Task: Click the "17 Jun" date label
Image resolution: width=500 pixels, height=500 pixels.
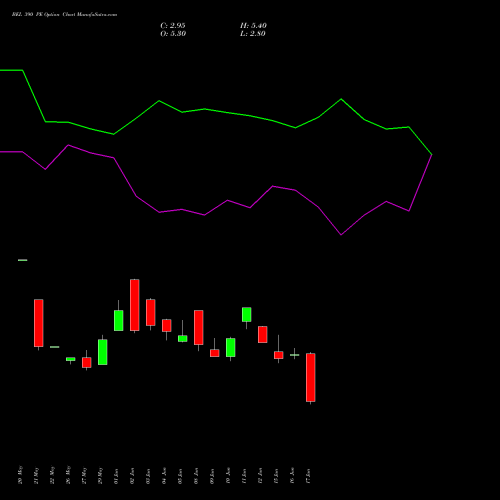Action: (x=309, y=476)
